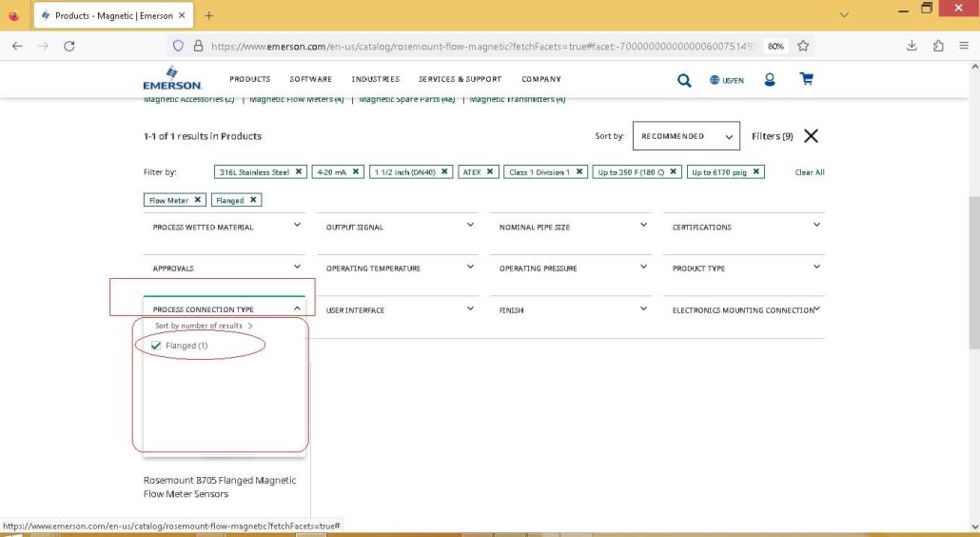This screenshot has height=537, width=980.
Task: Expand the Product Type filter
Action: coord(744,268)
